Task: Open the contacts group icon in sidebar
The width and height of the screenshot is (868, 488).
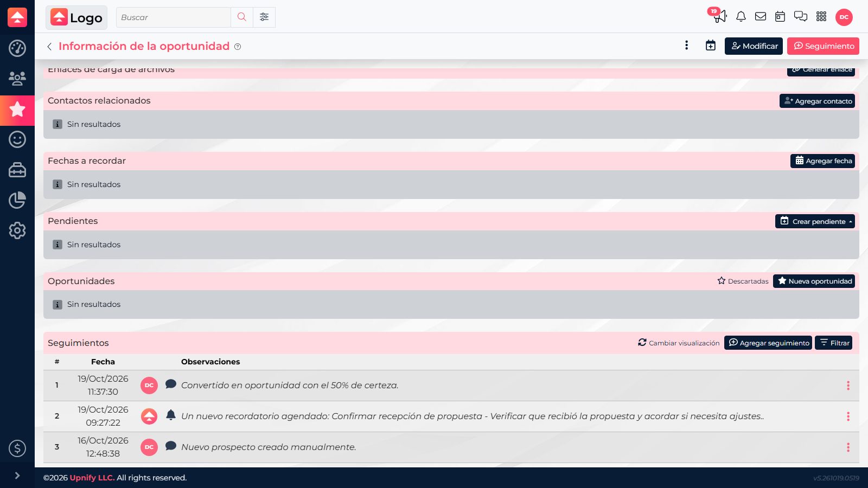Action: pyautogui.click(x=17, y=79)
